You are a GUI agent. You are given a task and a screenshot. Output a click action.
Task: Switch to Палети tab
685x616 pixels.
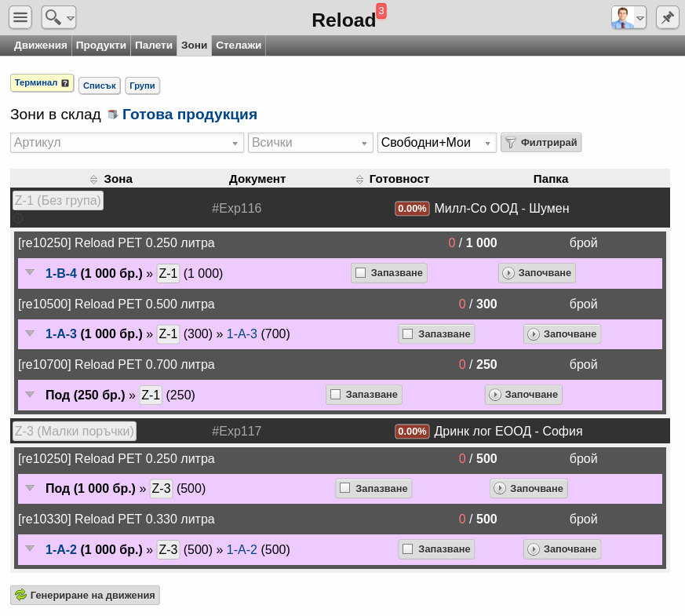[154, 46]
